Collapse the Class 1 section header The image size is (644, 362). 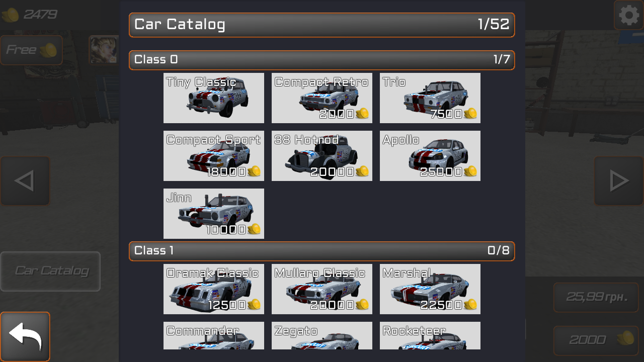pos(322,251)
